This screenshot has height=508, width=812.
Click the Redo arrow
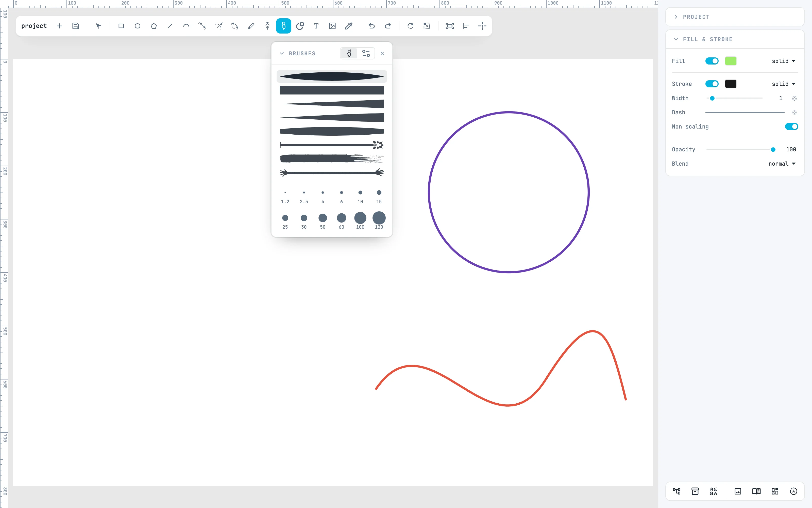pyautogui.click(x=387, y=26)
